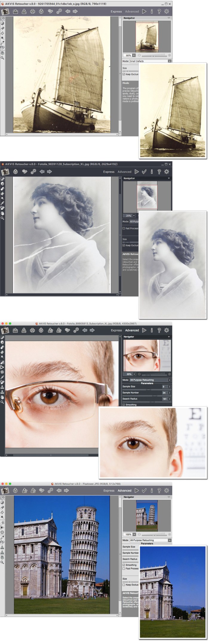Open Help in sailboat window

click(159, 11)
